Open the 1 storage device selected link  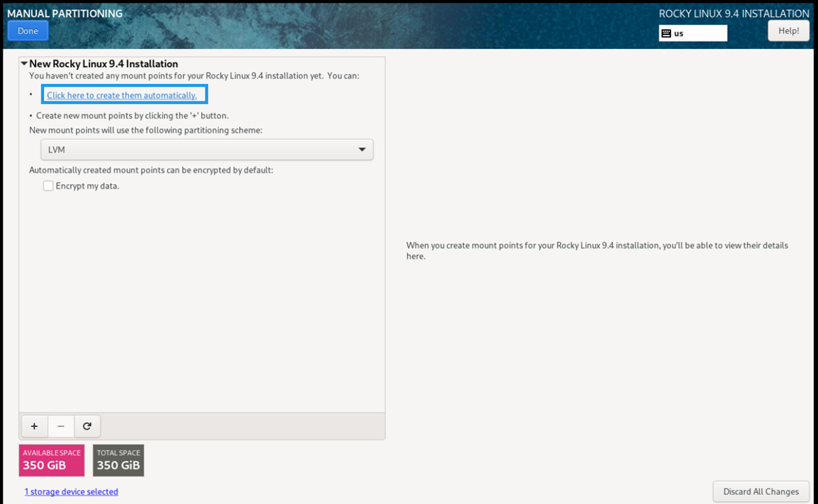(71, 491)
